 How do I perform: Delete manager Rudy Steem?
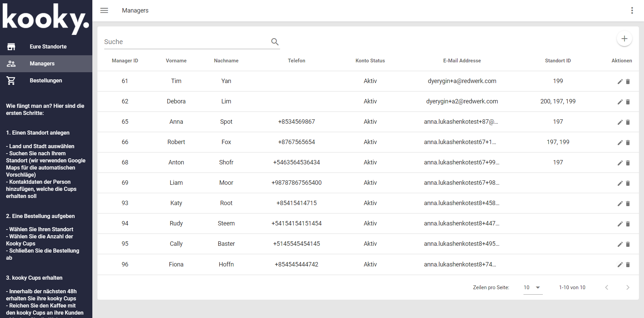click(x=628, y=224)
